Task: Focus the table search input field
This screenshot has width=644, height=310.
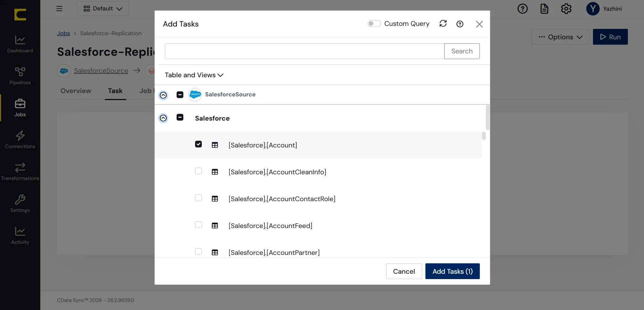Action: coord(305,51)
